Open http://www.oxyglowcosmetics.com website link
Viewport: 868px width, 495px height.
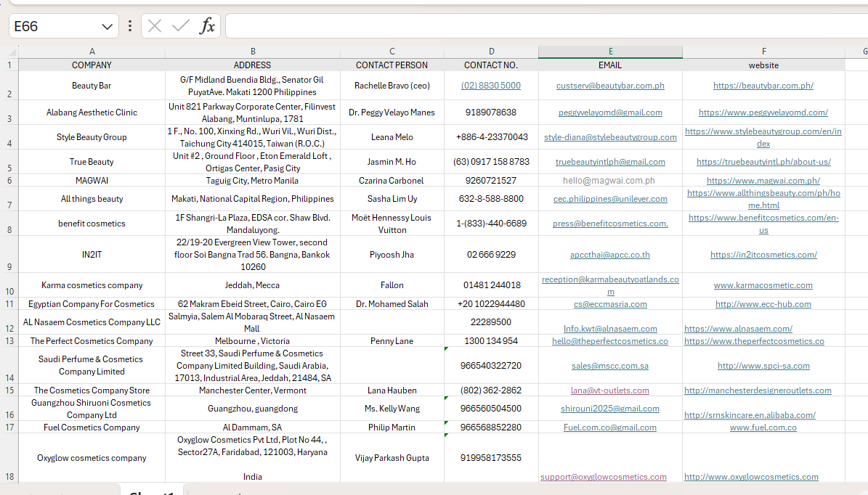[751, 477]
